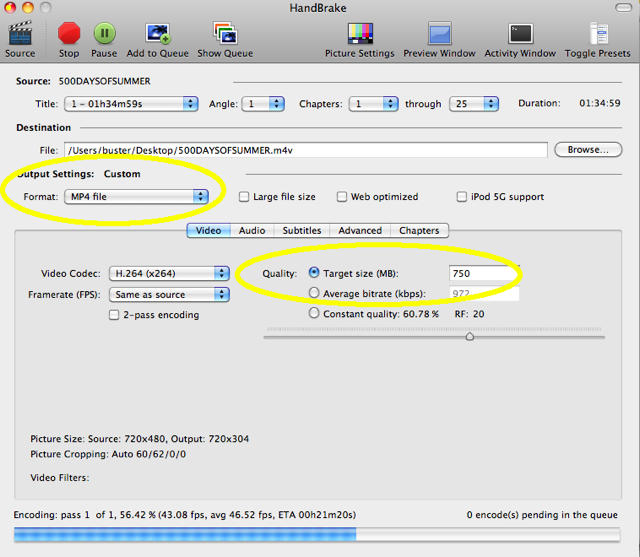Select the Constant quality radio button
The width and height of the screenshot is (640, 557).
click(315, 313)
